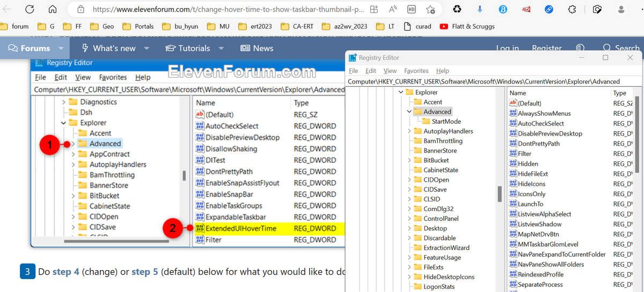
Task: Open the YouTube bookmark Flatt & Scruggs
Action: [x=467, y=26]
